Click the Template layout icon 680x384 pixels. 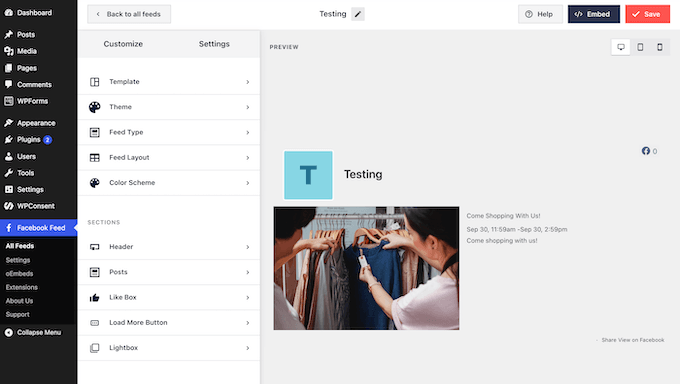95,82
